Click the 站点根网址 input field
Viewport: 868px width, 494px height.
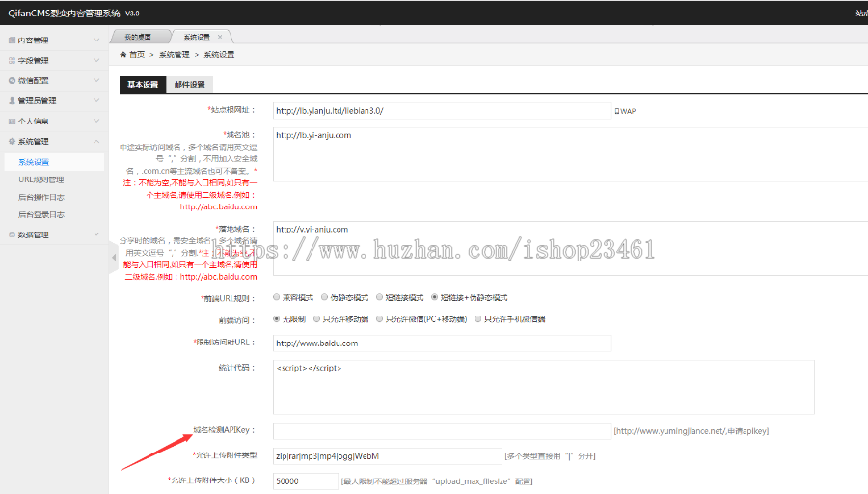coord(443,111)
